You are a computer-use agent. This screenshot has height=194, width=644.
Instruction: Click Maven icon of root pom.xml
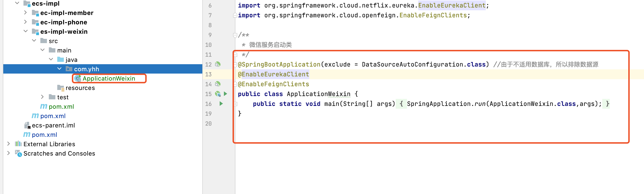pos(27,135)
